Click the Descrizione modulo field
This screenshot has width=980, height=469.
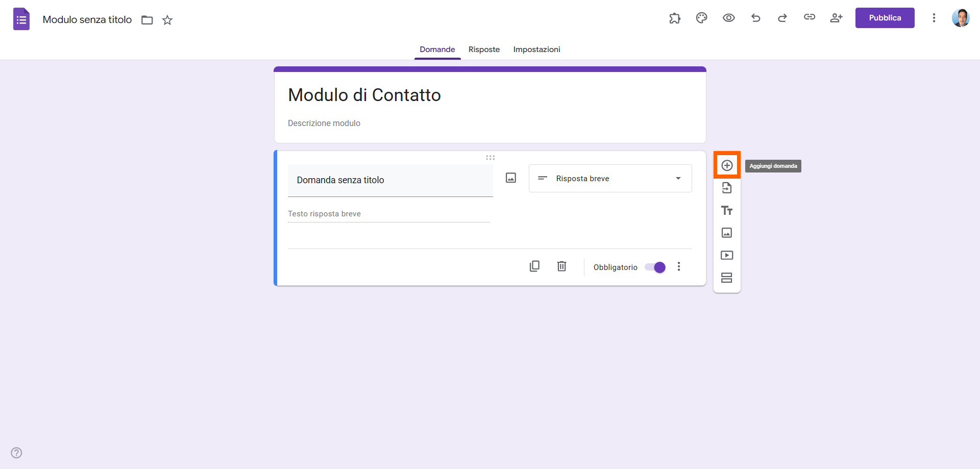pos(324,123)
